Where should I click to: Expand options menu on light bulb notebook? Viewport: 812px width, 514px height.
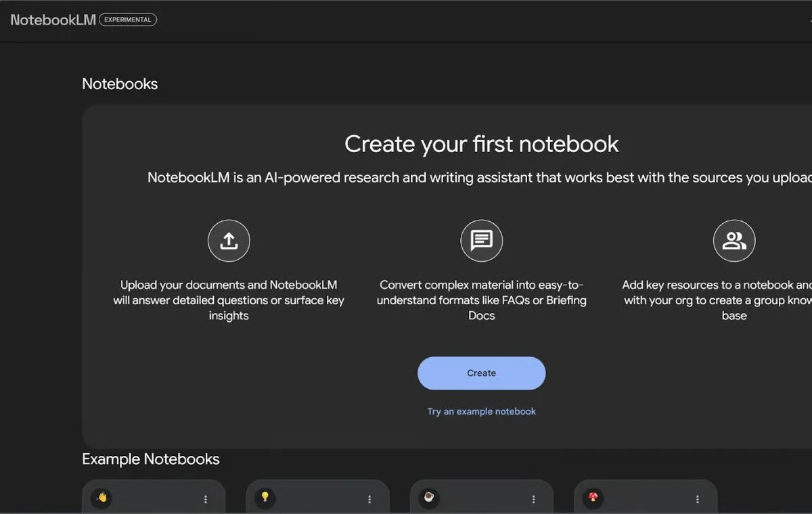click(x=369, y=499)
